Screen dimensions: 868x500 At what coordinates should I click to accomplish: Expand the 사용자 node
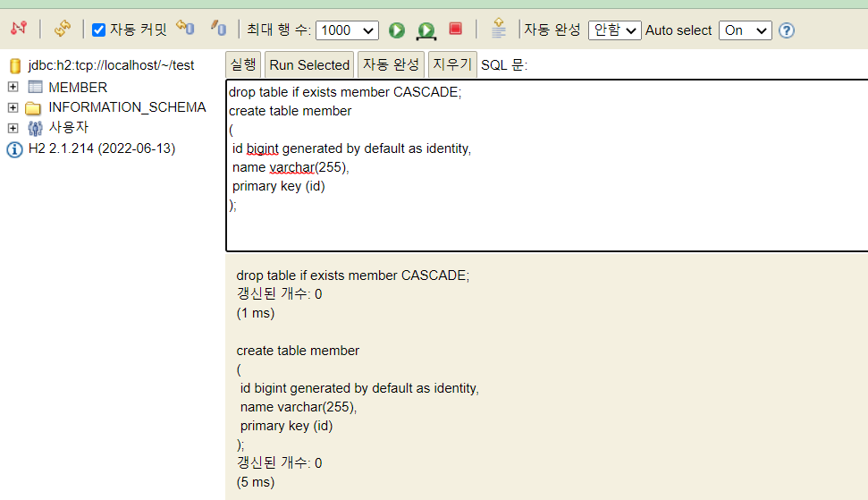click(x=13, y=128)
